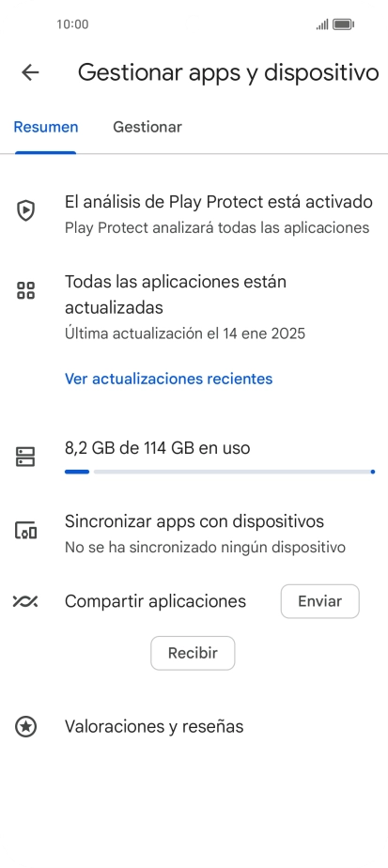Select the Resumen tab

coord(46,127)
